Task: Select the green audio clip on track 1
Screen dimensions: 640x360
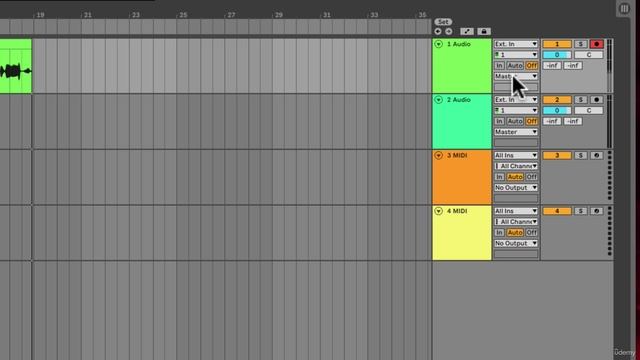Action: (x=16, y=66)
